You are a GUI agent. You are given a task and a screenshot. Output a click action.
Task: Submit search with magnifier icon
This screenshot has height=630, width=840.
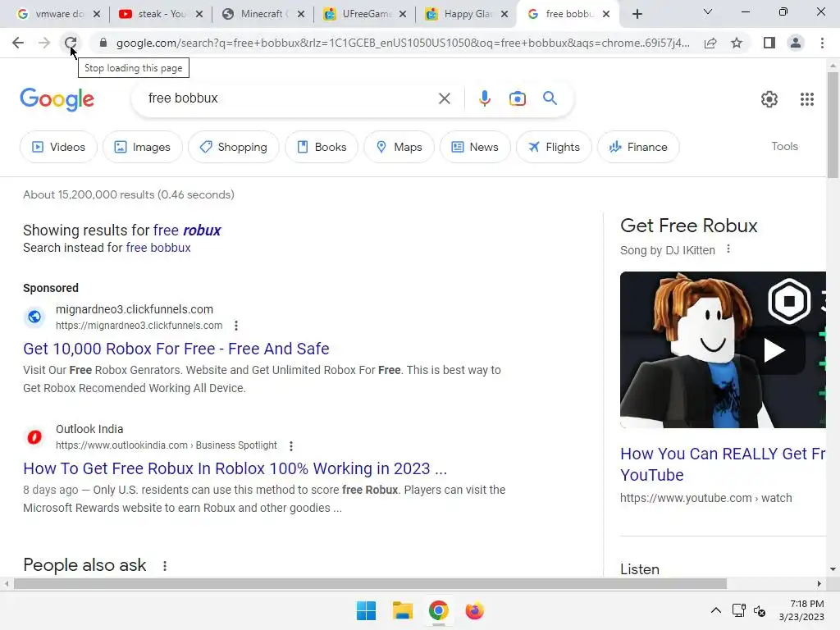coord(550,98)
